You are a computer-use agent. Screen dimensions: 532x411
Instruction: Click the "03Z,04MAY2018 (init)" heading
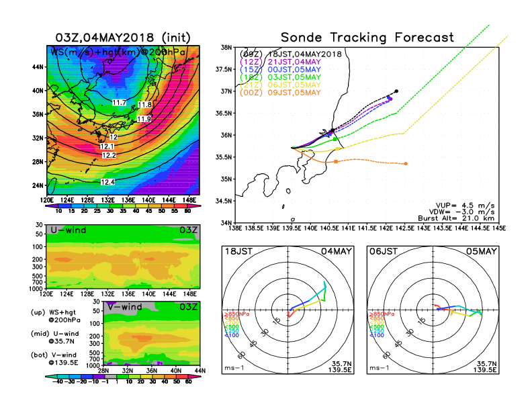click(123, 38)
